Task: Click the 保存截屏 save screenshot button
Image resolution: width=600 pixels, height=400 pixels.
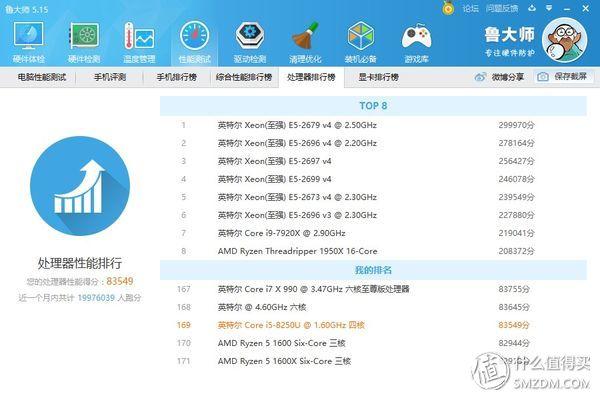Action: tap(562, 77)
